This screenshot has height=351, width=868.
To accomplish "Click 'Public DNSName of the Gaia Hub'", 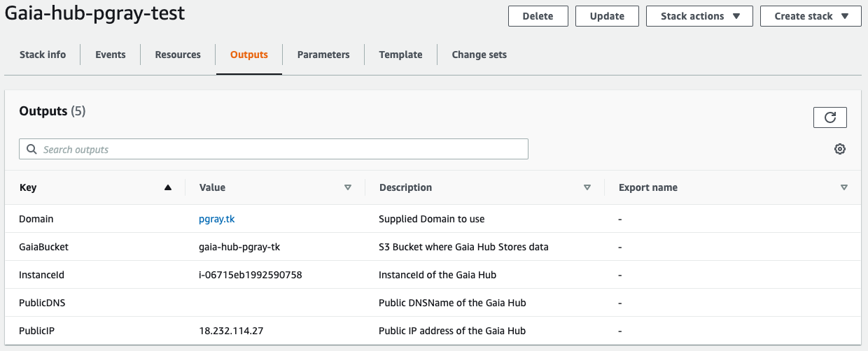I will pos(452,303).
